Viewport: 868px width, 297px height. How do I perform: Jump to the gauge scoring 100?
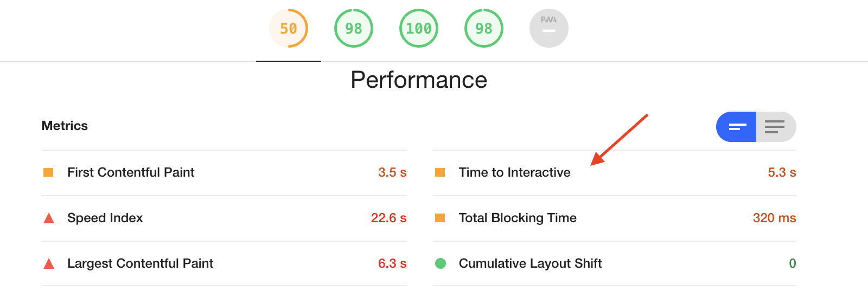coord(419,28)
